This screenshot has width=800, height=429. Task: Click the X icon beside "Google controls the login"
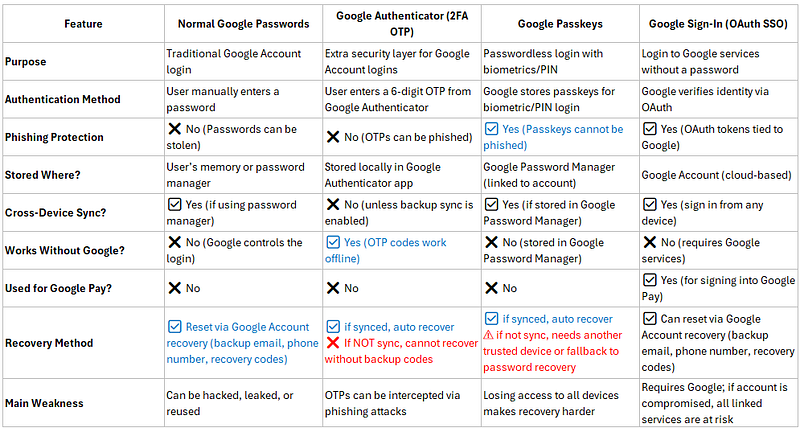pos(174,242)
